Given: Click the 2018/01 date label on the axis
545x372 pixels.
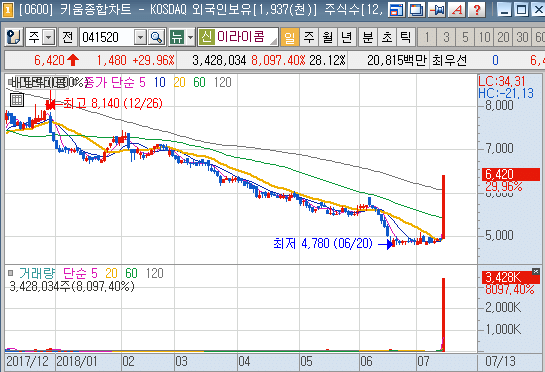Looking at the screenshot, I should point(77,362).
